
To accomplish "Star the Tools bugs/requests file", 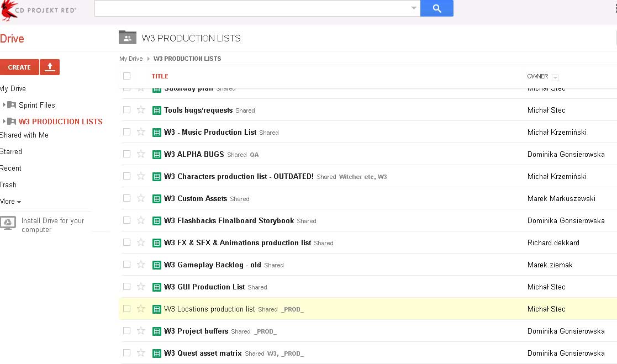I will tap(141, 110).
